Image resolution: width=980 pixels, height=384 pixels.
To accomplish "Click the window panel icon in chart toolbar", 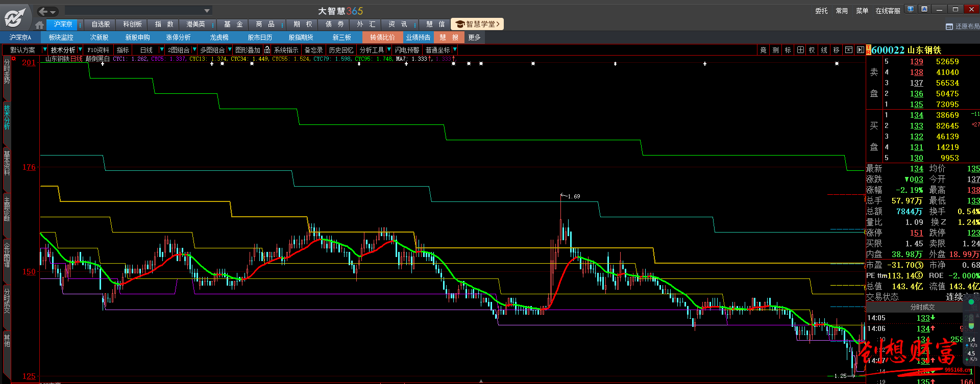I will point(848,50).
